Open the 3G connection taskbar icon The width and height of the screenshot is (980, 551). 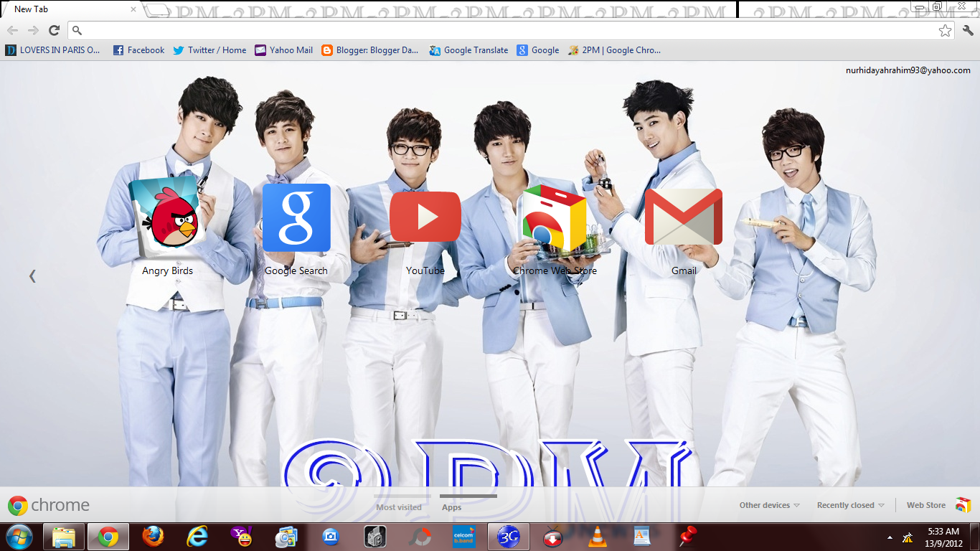point(508,537)
